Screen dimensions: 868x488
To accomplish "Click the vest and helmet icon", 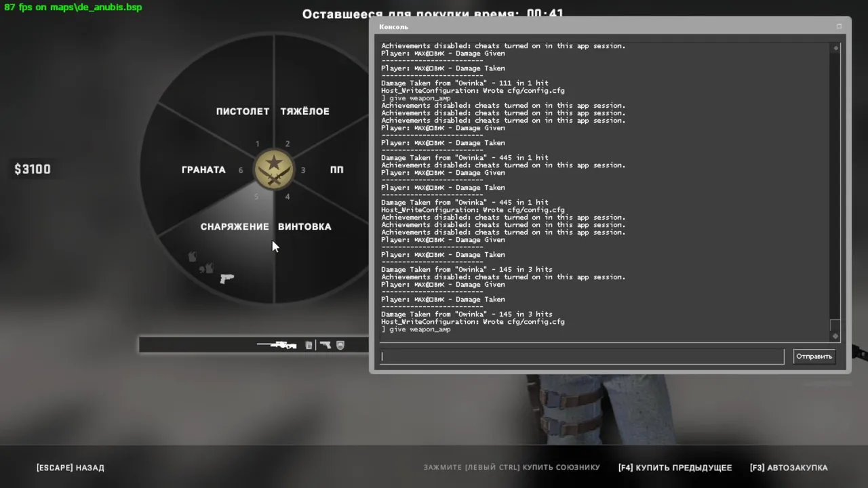I will pyautogui.click(x=206, y=268).
